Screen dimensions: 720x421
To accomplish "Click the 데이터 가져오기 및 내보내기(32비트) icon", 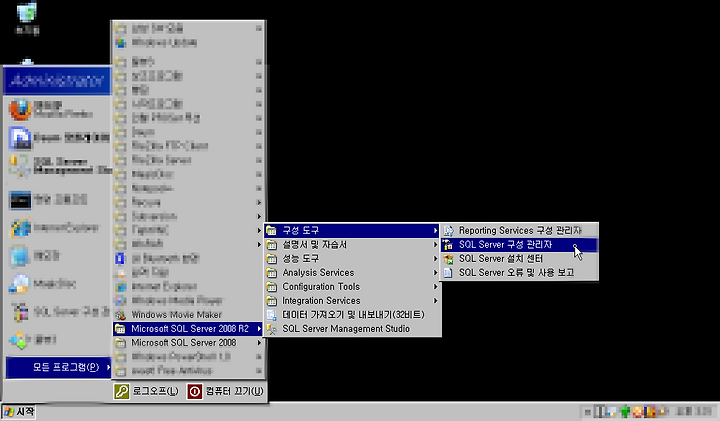I will [272, 315].
